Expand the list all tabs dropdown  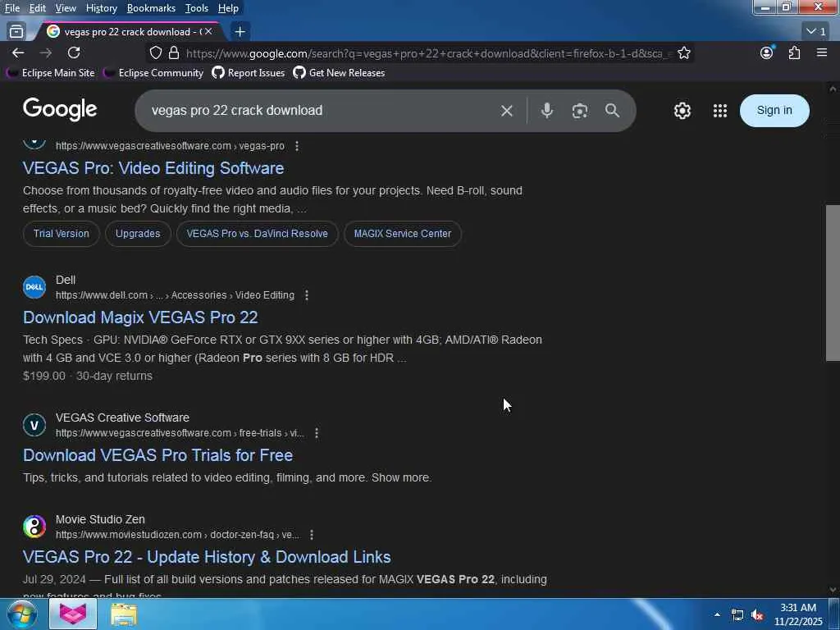816,32
